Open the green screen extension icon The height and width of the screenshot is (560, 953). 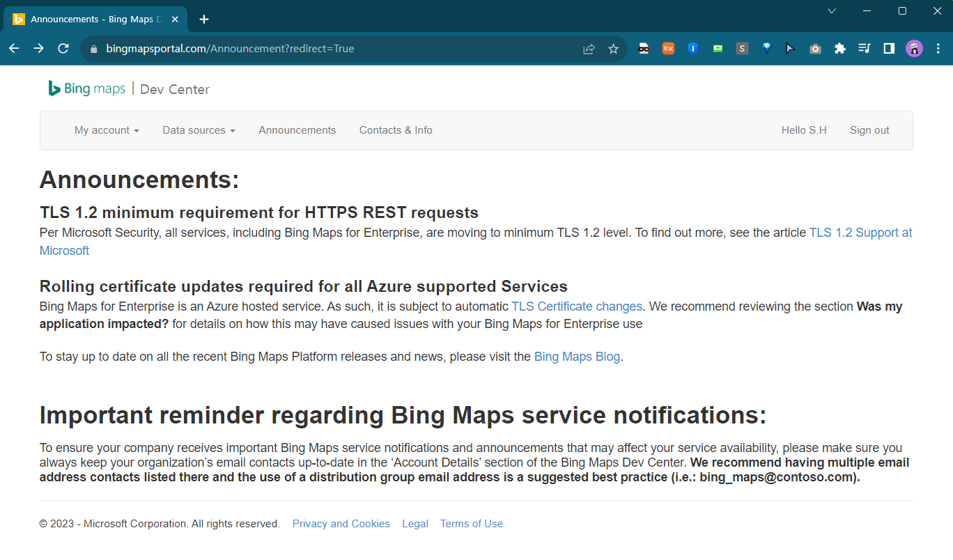pyautogui.click(x=718, y=49)
